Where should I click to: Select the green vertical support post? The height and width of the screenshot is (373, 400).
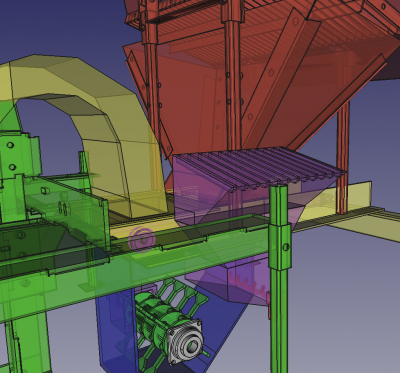click(280, 278)
